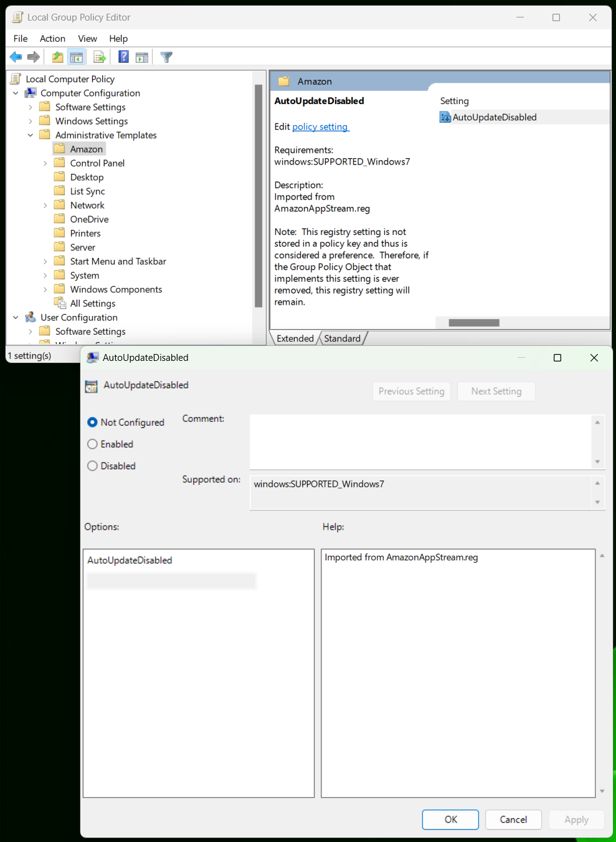The height and width of the screenshot is (842, 616).
Task: Select the Disabled radio button
Action: pos(92,466)
